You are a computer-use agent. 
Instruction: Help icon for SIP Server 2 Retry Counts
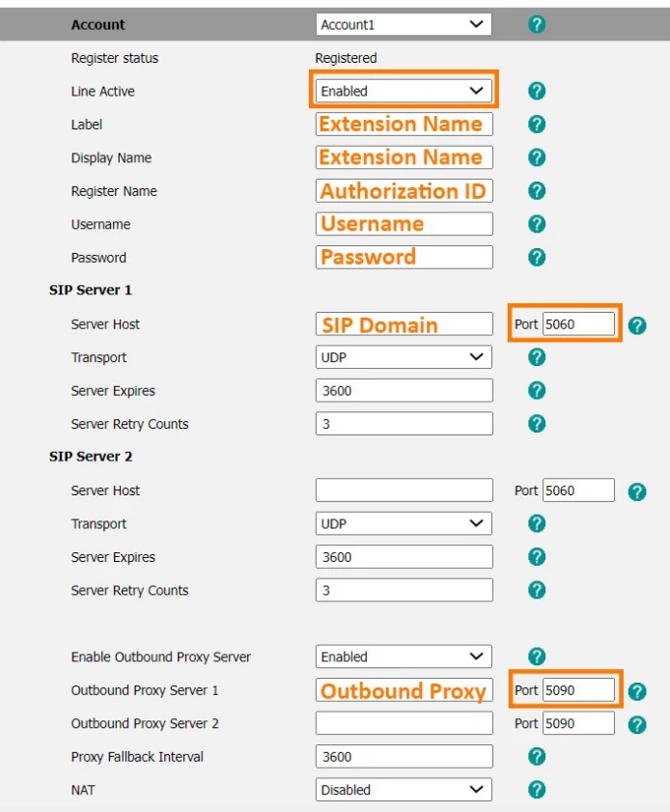click(537, 590)
